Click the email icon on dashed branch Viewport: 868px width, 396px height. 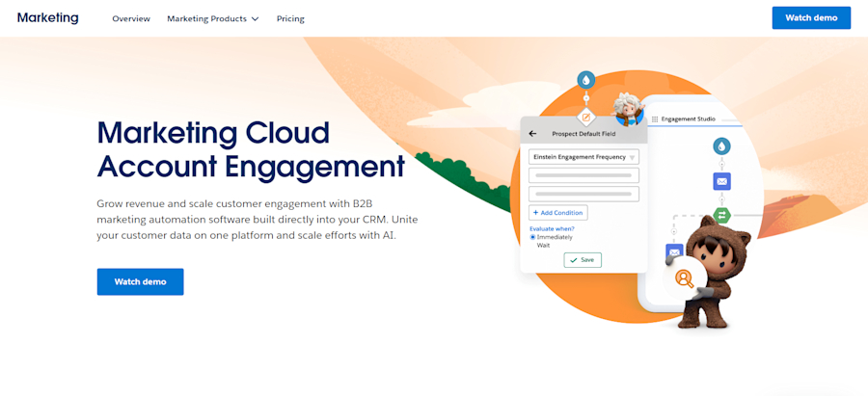point(674,252)
